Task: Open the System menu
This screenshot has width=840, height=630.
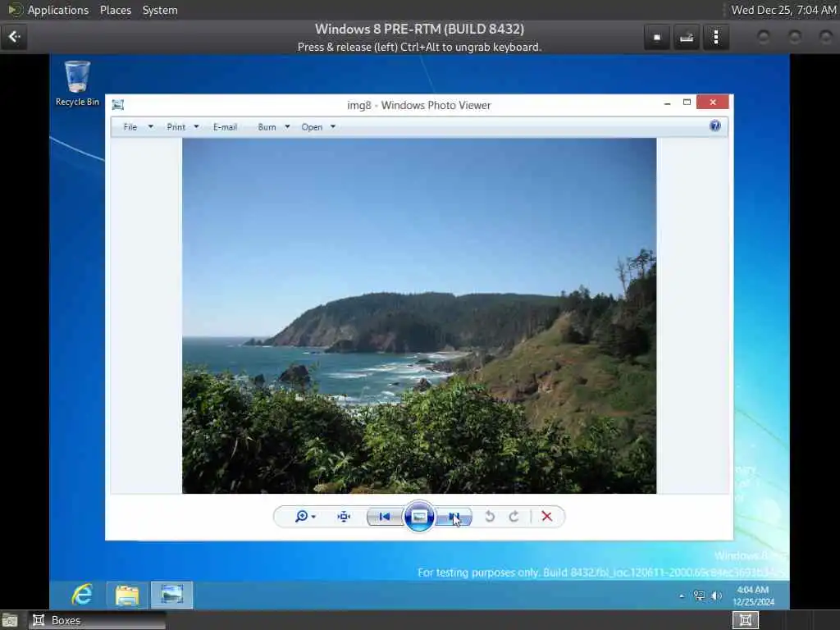Action: 160,10
